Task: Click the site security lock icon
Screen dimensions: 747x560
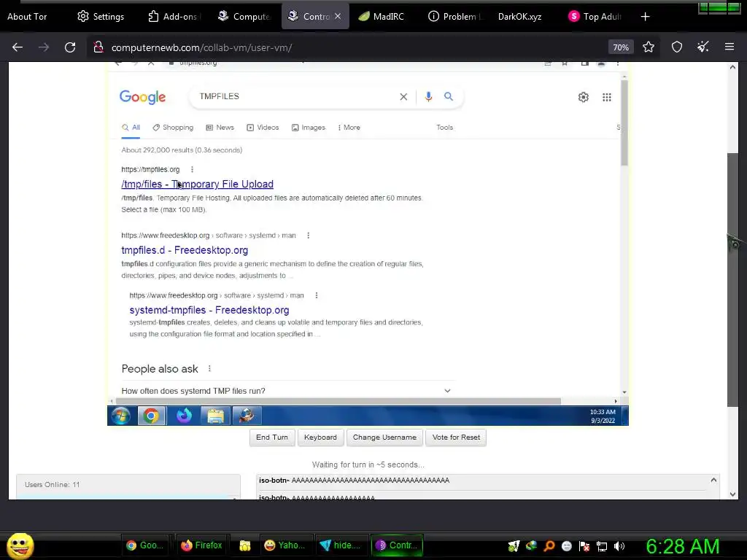Action: point(98,47)
